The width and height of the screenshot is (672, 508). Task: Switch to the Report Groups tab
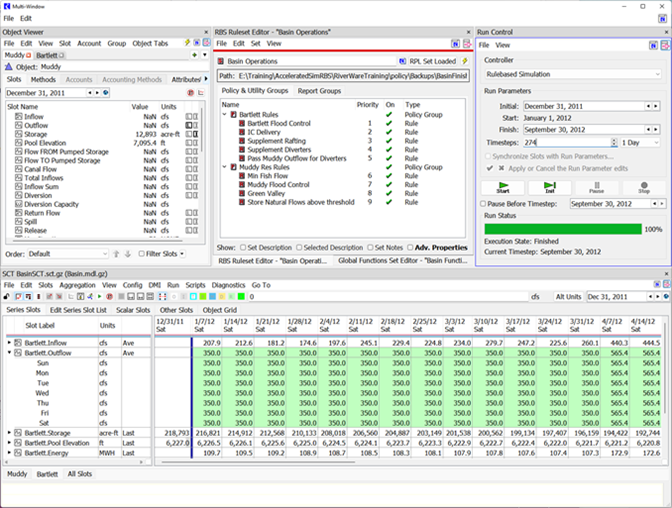318,90
